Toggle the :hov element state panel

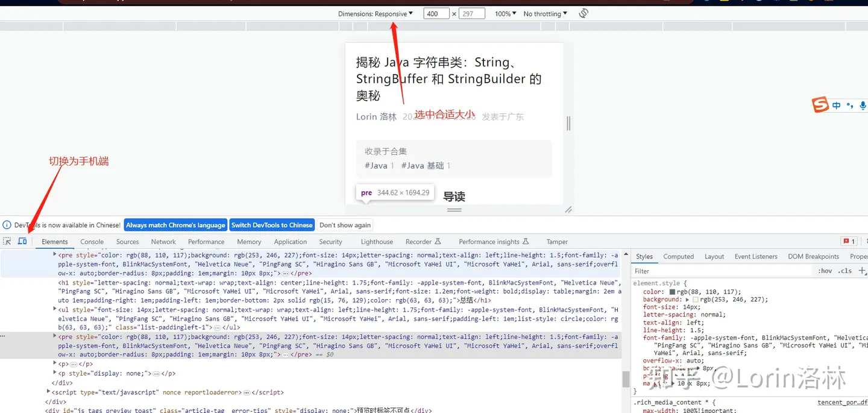click(x=825, y=271)
